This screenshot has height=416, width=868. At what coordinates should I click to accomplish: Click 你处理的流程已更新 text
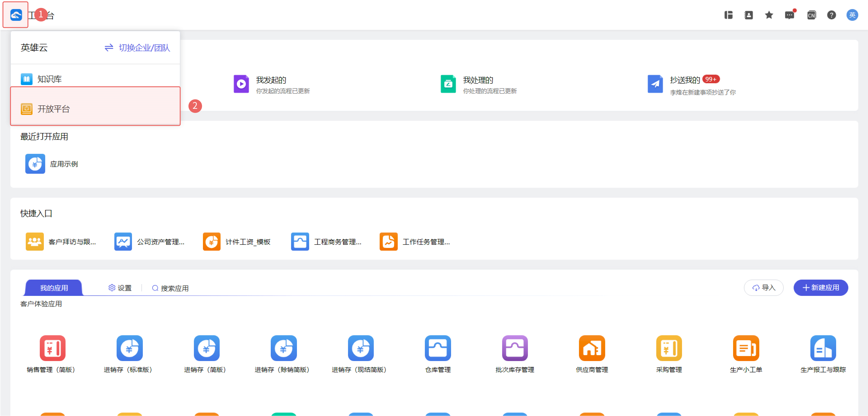point(490,91)
